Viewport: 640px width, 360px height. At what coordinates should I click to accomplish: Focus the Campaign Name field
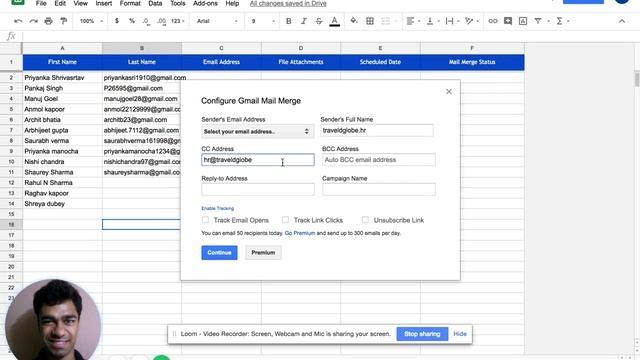coord(379,189)
